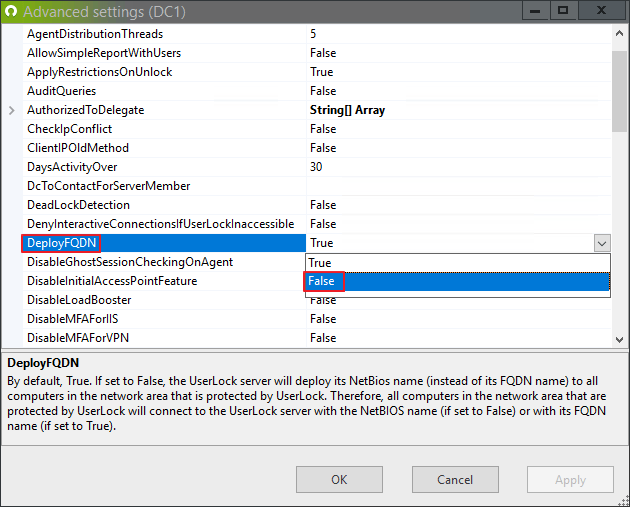The height and width of the screenshot is (507, 630).
Task: Select the DcToContactForServerMember setting
Action: click(x=108, y=186)
